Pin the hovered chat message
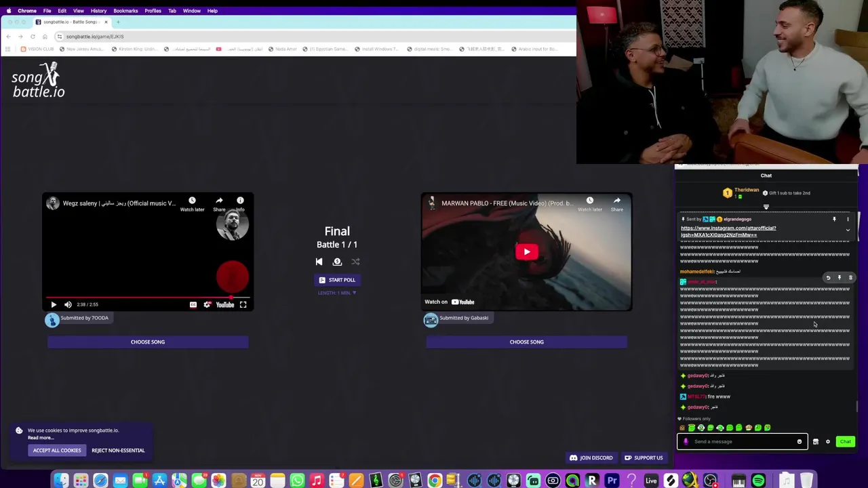The width and height of the screenshot is (868, 488). click(x=840, y=277)
